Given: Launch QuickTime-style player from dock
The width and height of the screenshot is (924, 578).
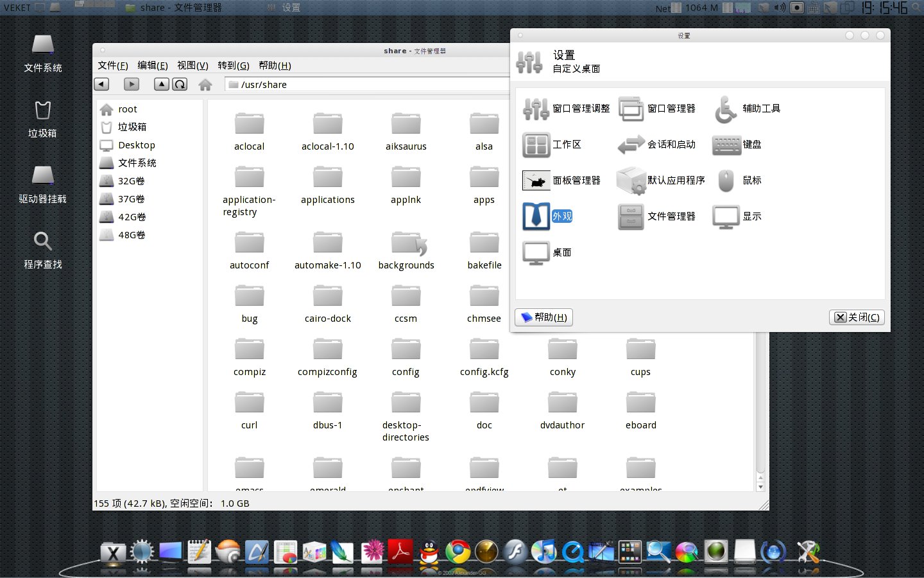Looking at the screenshot, I should [x=573, y=551].
